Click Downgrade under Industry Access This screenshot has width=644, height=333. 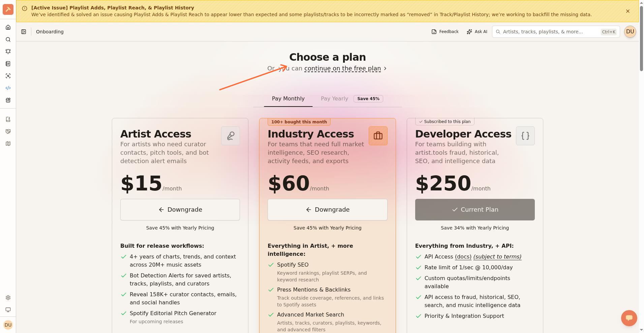coord(328,210)
